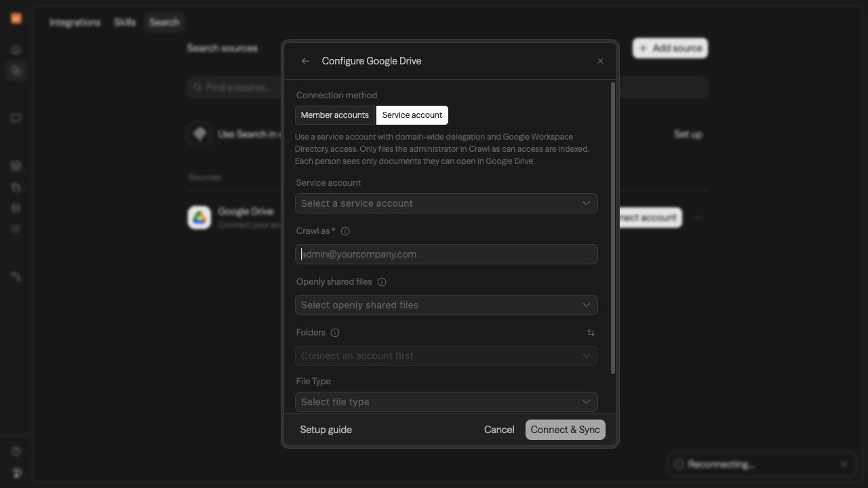This screenshot has width=868, height=488.
Task: Open the Folders dropdown
Action: [x=446, y=356]
